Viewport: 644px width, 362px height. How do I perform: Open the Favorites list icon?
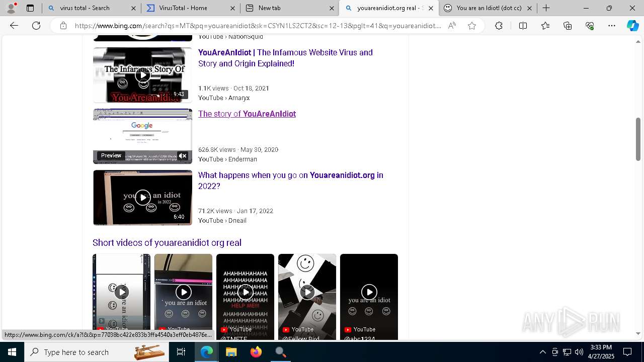coord(545,26)
